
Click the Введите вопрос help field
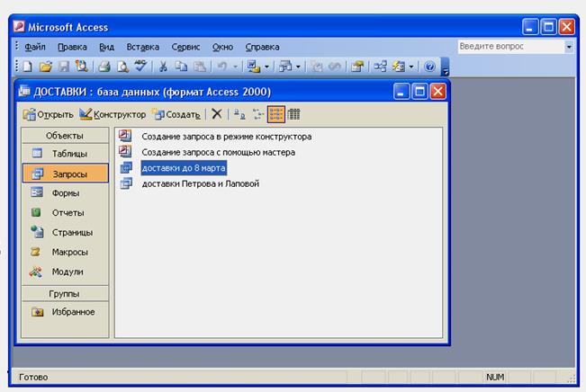tap(511, 47)
